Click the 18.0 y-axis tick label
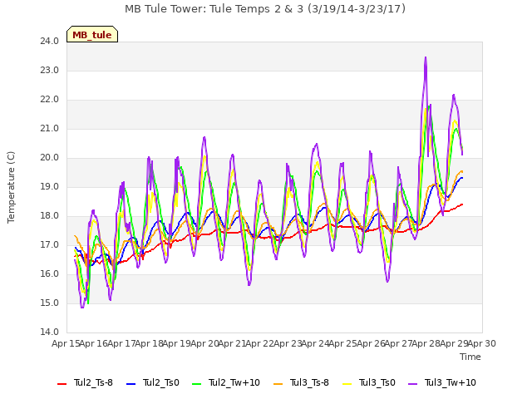The image size is (532, 399). click(50, 216)
